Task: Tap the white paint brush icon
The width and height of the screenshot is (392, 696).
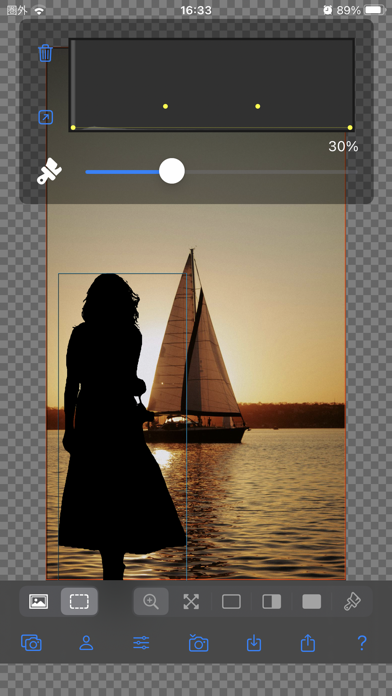Action: pos(49,171)
